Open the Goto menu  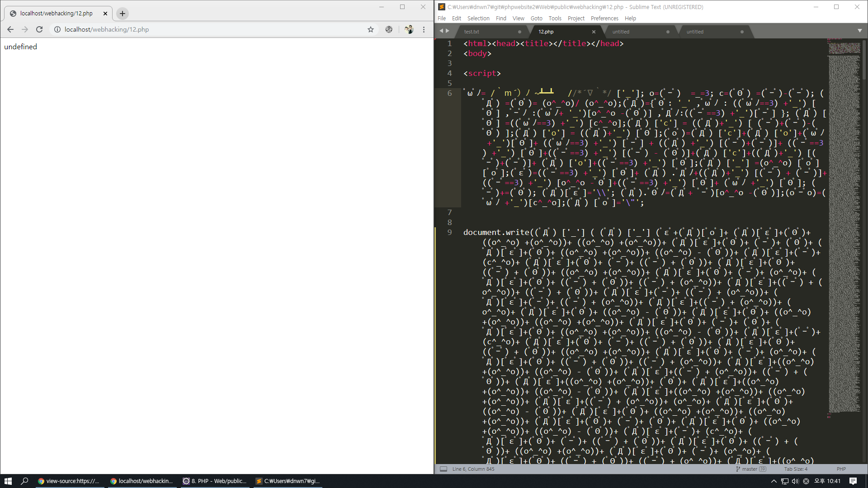pos(536,19)
